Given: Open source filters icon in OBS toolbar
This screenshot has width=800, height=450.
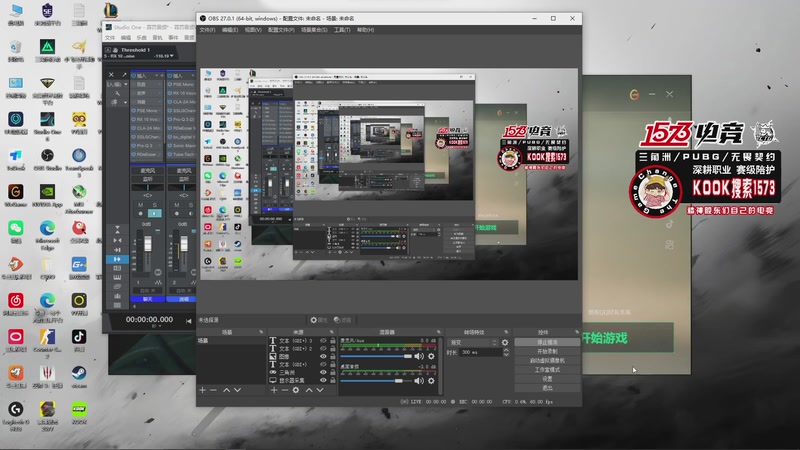Looking at the screenshot, I should tap(337, 320).
